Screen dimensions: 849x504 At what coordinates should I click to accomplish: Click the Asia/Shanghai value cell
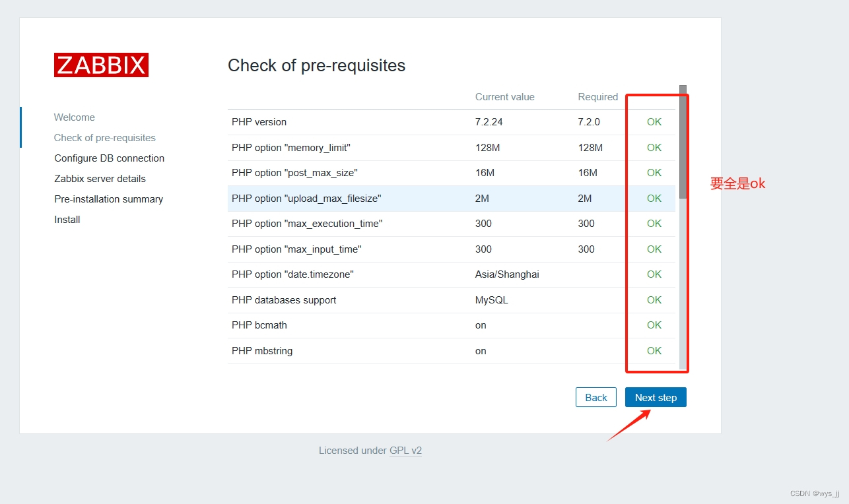click(507, 274)
